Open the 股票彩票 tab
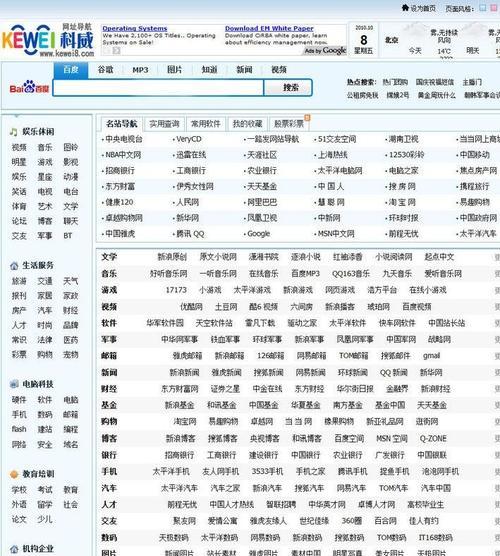 [x=289, y=124]
